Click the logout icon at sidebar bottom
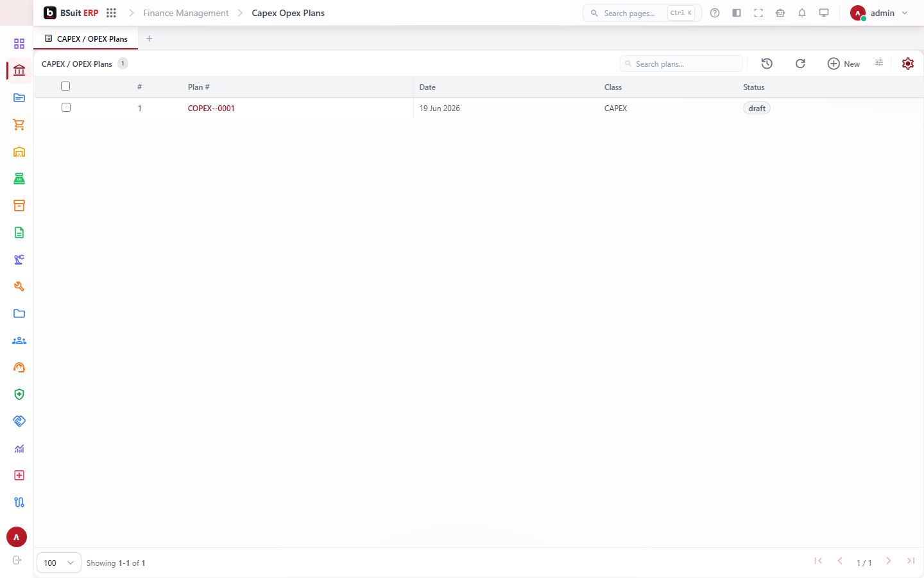 click(x=17, y=560)
